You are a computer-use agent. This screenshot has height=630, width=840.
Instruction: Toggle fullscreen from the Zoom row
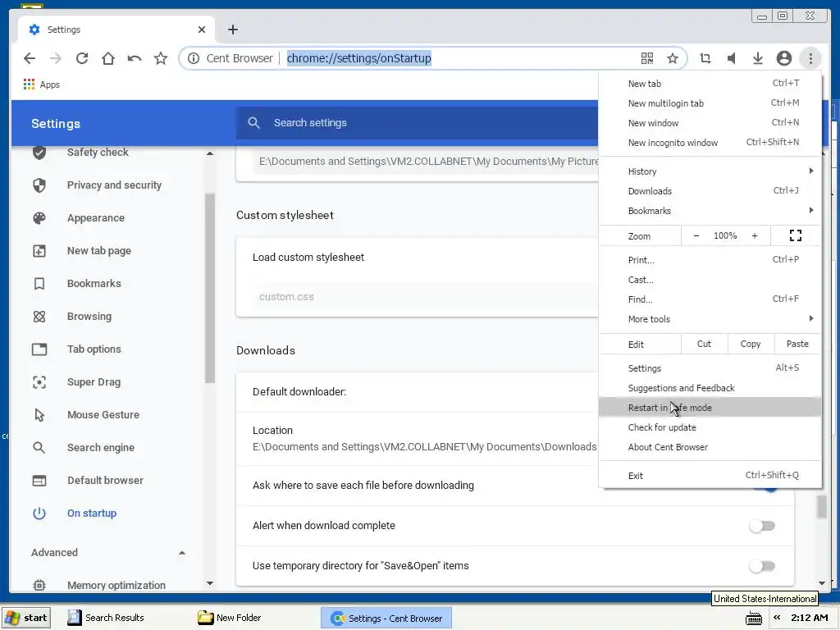pyautogui.click(x=796, y=235)
